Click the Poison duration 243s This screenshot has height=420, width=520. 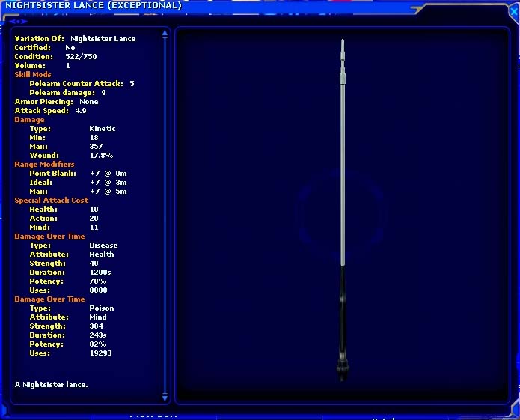click(x=98, y=335)
